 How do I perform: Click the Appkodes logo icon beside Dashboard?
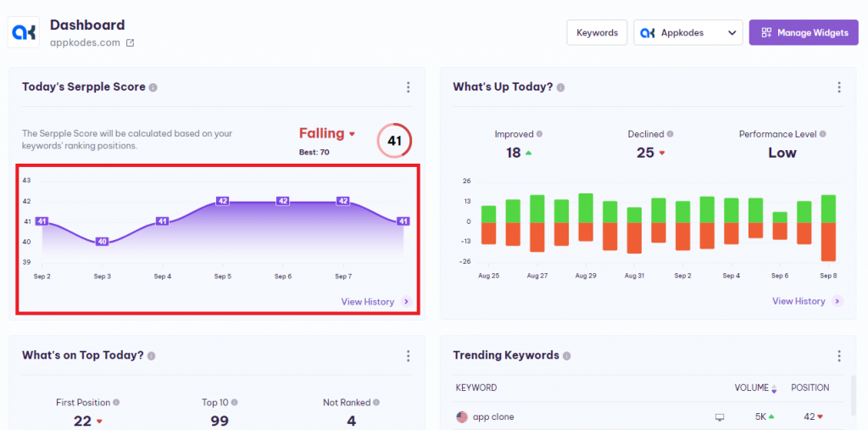click(23, 33)
